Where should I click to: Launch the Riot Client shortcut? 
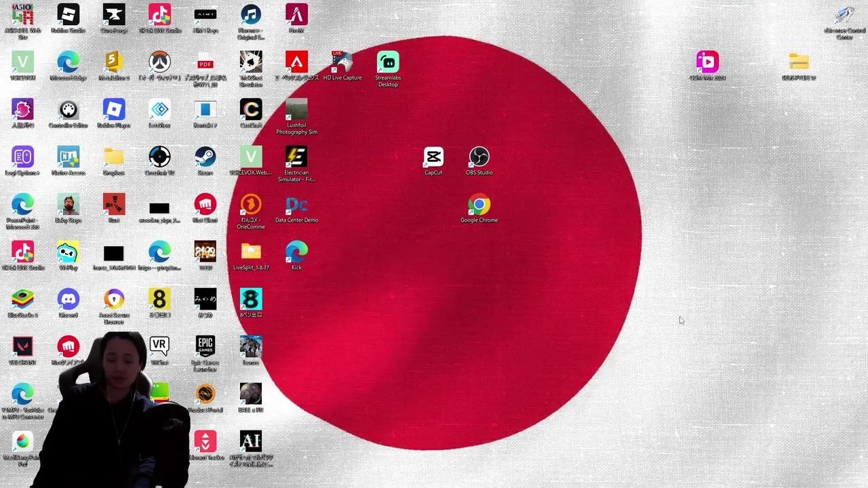click(205, 205)
